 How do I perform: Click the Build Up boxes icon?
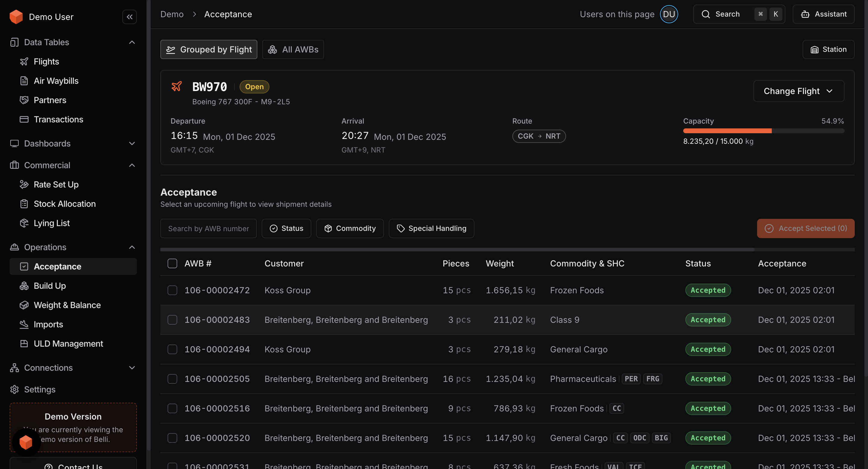[24, 286]
